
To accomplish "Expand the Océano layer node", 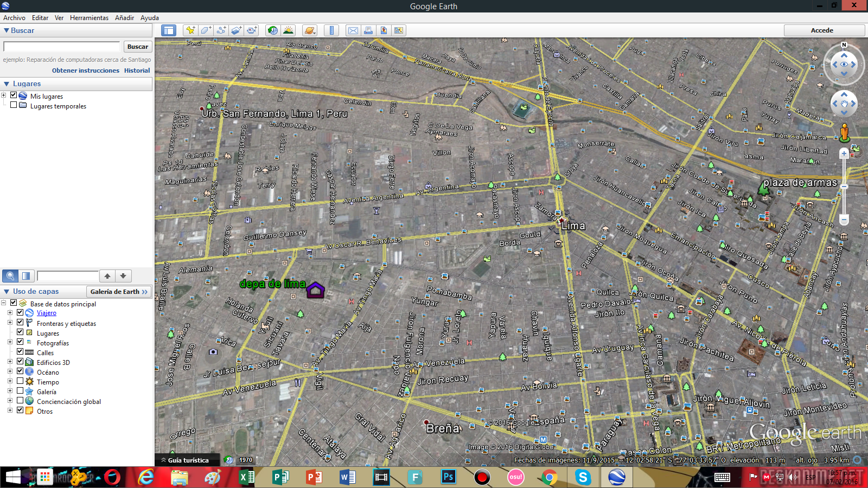I will (x=10, y=371).
